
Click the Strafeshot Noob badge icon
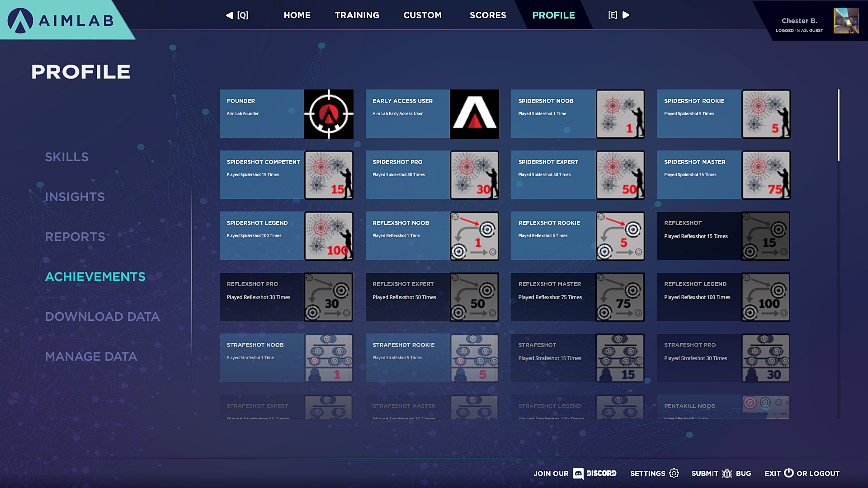(329, 358)
